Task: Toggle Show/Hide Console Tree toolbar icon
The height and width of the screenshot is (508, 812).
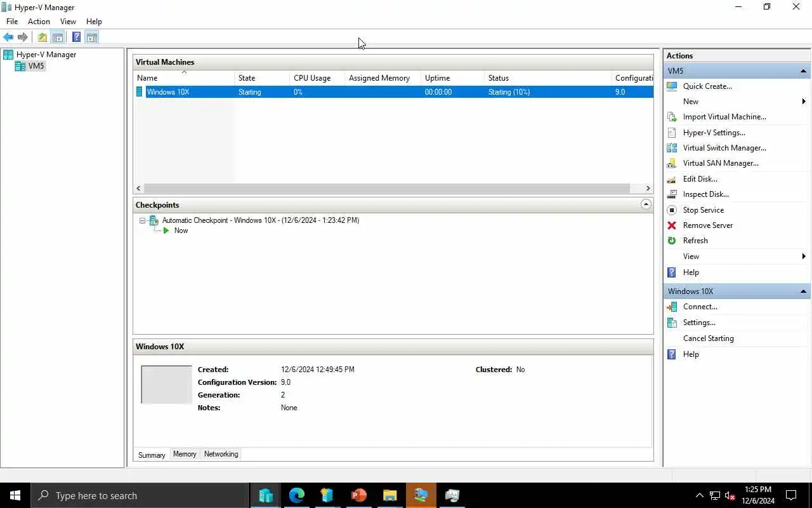Action: tap(57, 37)
